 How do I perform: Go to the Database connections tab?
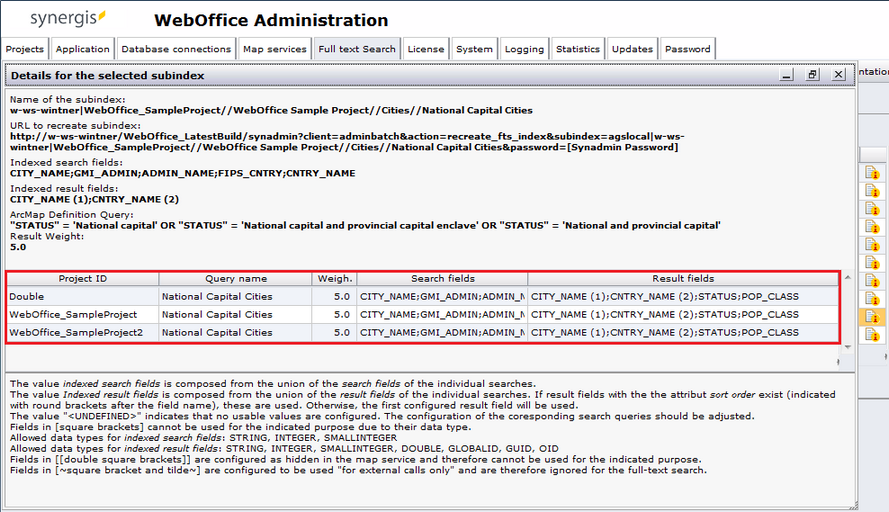176,49
